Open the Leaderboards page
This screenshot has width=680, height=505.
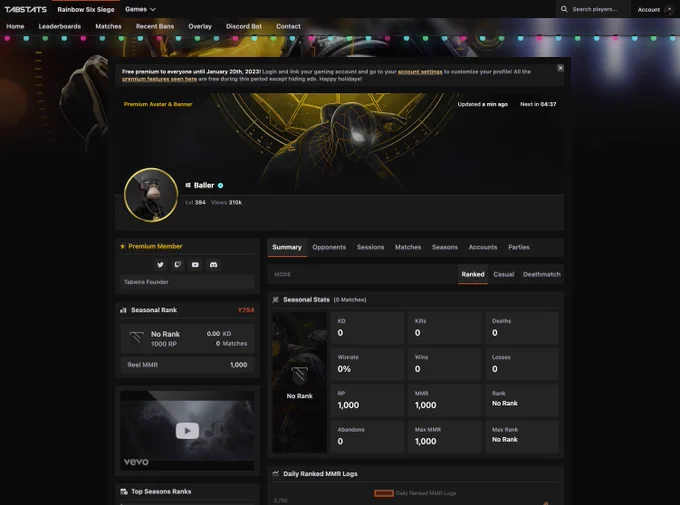(x=60, y=26)
